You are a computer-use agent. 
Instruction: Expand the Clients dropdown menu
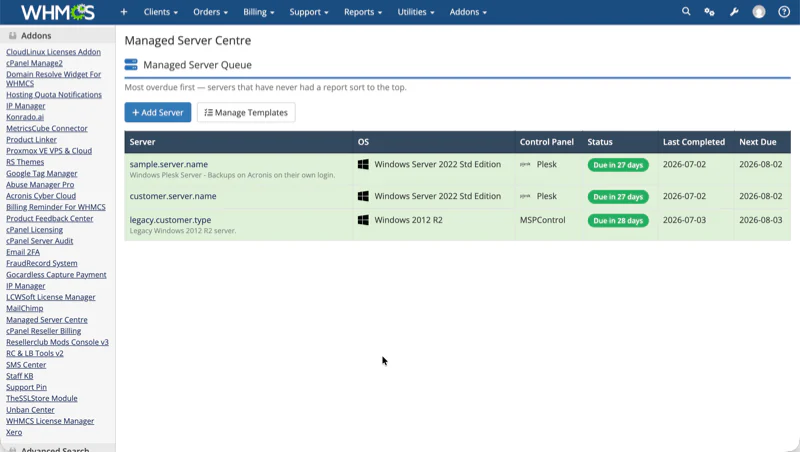point(161,12)
